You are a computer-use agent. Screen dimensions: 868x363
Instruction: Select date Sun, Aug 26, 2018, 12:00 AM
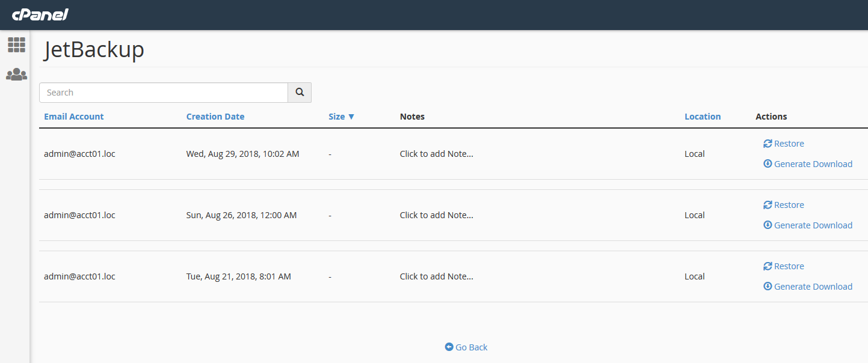click(242, 215)
